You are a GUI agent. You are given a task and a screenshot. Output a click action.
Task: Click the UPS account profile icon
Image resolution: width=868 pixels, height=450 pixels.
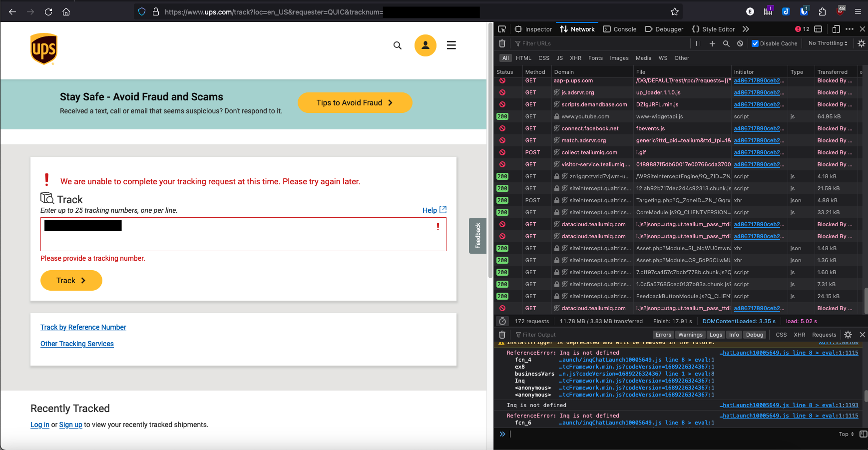425,45
